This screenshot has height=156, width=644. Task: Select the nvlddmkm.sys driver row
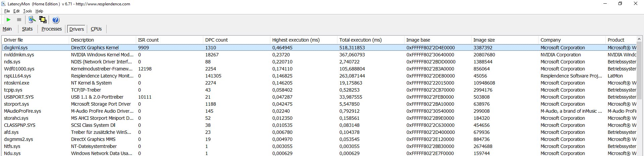pos(19,55)
